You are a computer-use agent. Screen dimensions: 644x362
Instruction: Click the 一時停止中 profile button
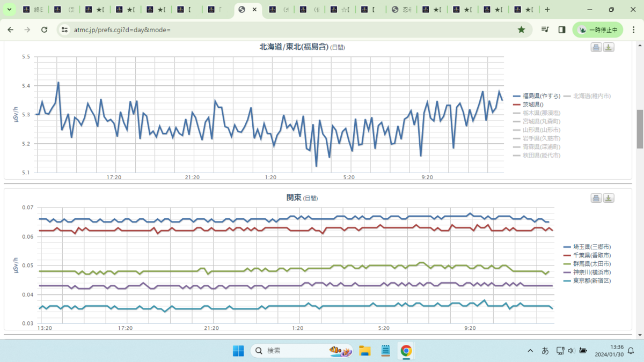tap(598, 30)
